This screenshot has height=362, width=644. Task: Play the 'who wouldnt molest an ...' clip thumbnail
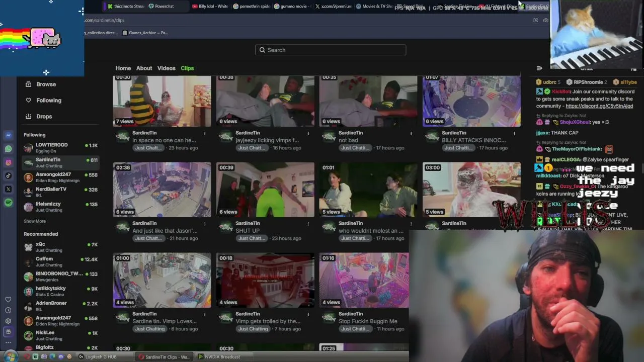coord(368,190)
